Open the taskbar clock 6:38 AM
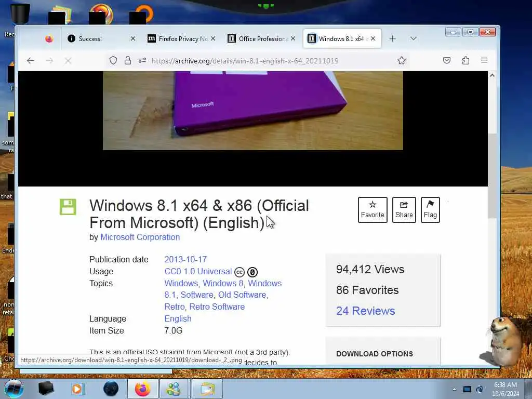The height and width of the screenshot is (399, 532). click(506, 389)
